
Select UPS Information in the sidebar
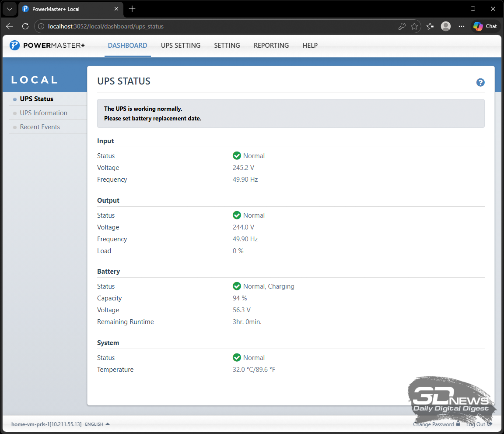(44, 113)
